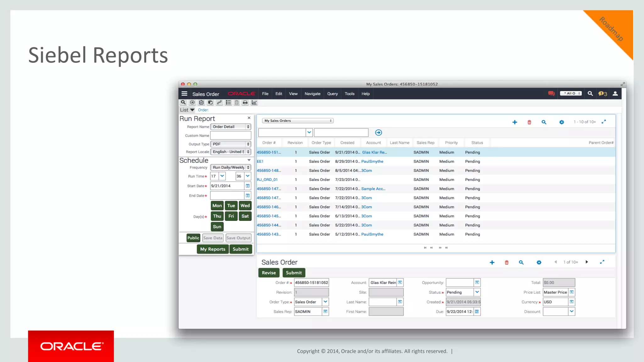Open the View menu
Screen dimensions: 644x362
coord(293,94)
